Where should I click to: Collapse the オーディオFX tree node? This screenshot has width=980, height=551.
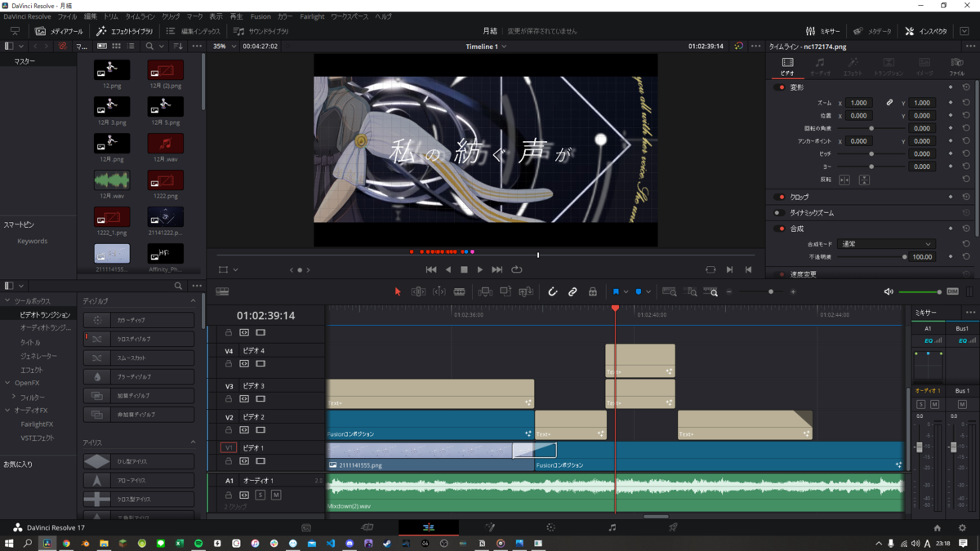point(7,411)
